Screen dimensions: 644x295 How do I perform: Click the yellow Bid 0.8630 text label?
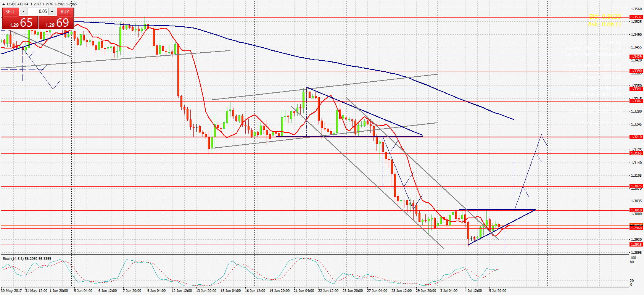pyautogui.click(x=605, y=16)
